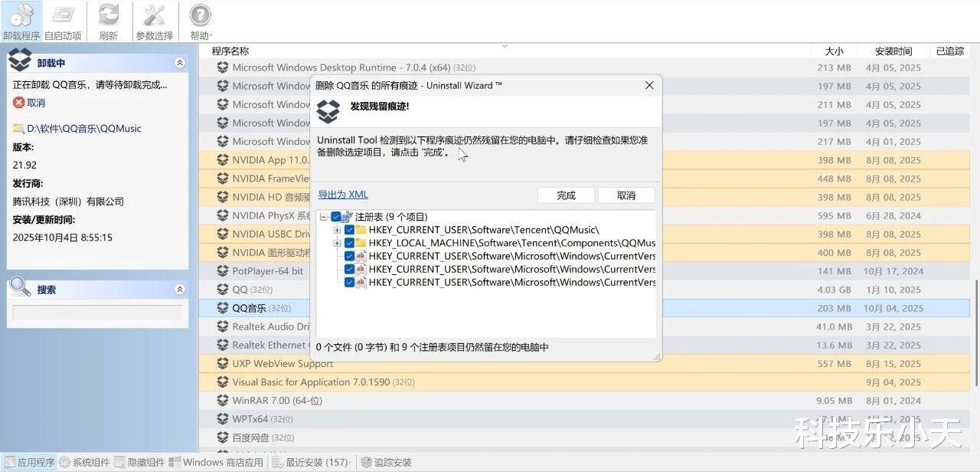Click the icon beside PotPlayer-64 bit
The width and height of the screenshot is (980, 472).
click(x=223, y=271)
